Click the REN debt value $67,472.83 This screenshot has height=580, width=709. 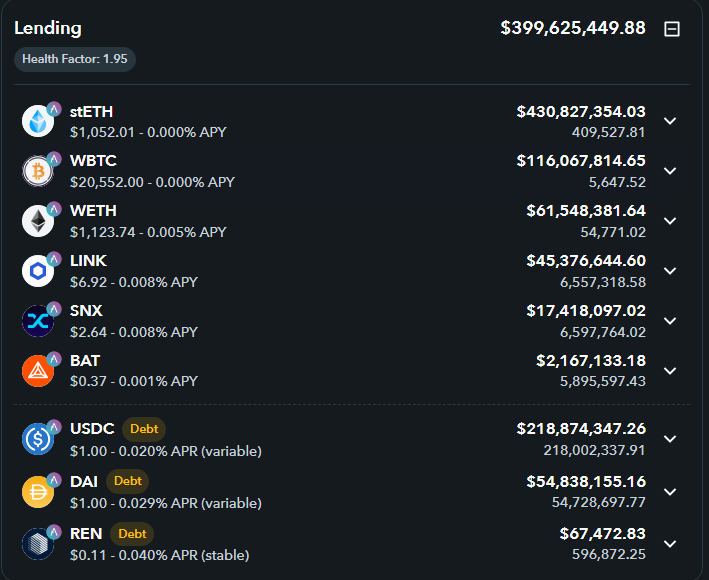tap(603, 534)
